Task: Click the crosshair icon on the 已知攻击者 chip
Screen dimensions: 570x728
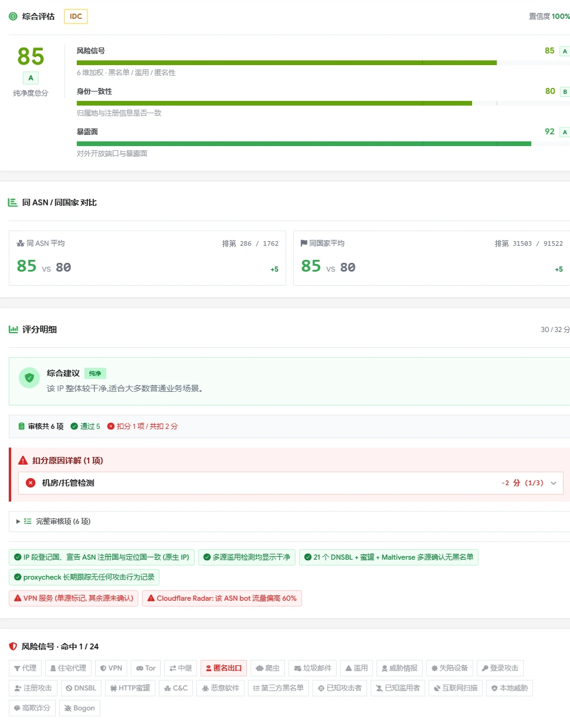Action: pos(321,688)
